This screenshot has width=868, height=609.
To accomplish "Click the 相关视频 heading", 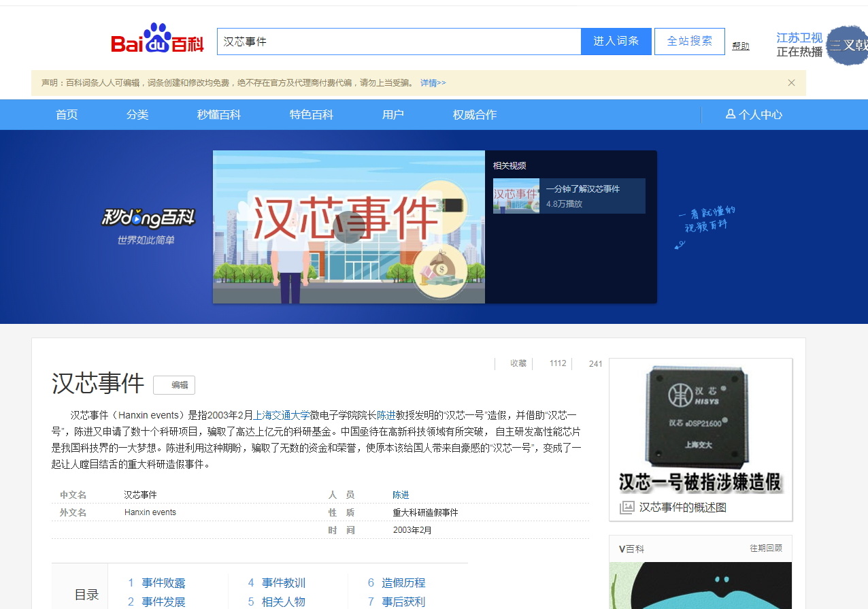I will pos(510,165).
